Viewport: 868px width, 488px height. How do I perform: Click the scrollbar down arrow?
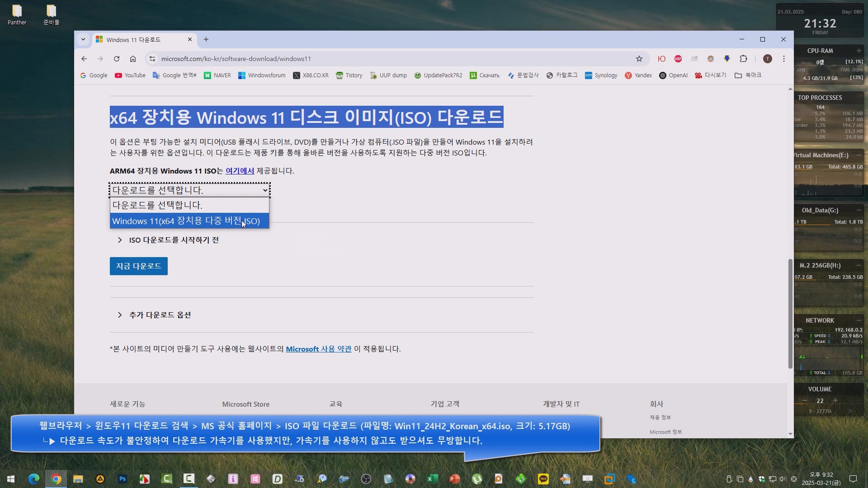click(790, 434)
